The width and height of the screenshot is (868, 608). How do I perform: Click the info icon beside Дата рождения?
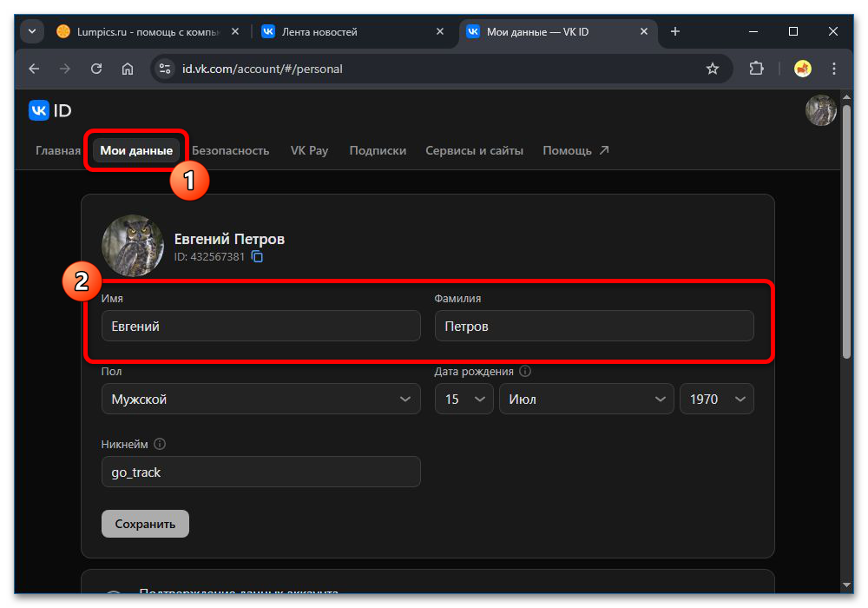pyautogui.click(x=525, y=371)
